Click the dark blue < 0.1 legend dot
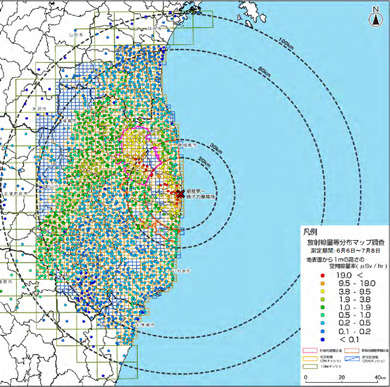This screenshot has width=390, height=387. (322, 340)
